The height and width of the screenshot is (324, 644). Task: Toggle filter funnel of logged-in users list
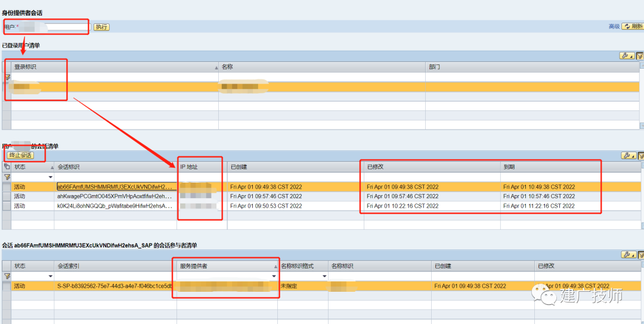[x=639, y=56]
